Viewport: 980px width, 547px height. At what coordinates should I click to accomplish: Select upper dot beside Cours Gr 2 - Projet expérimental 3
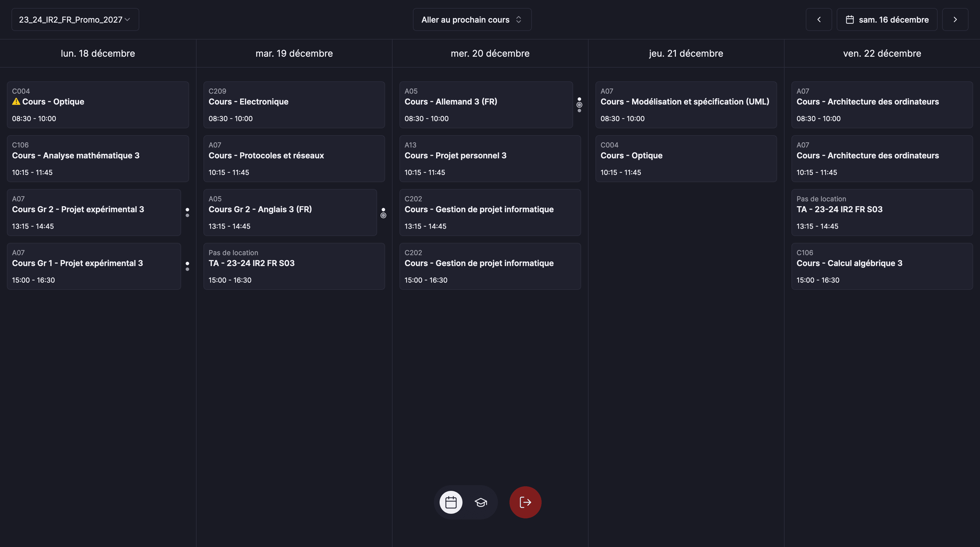point(187,209)
